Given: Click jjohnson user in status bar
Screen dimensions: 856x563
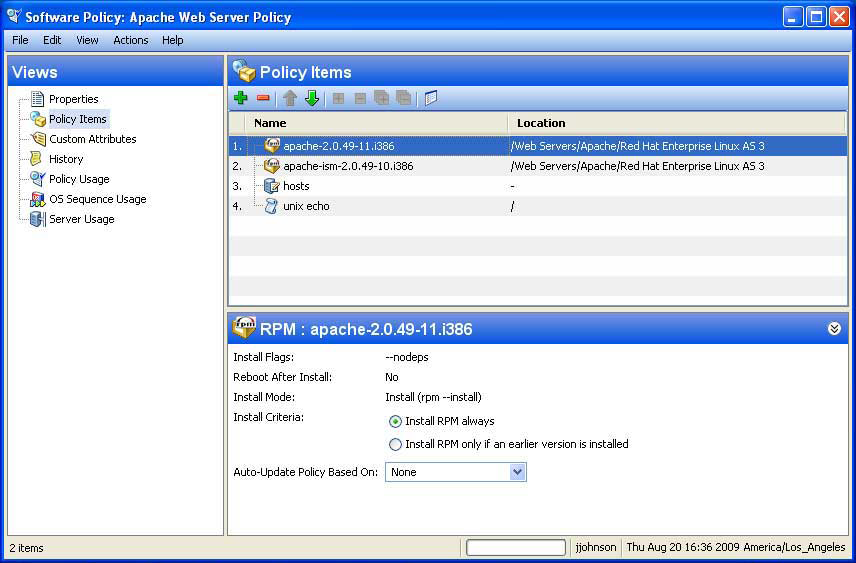Looking at the screenshot, I should click(x=596, y=547).
